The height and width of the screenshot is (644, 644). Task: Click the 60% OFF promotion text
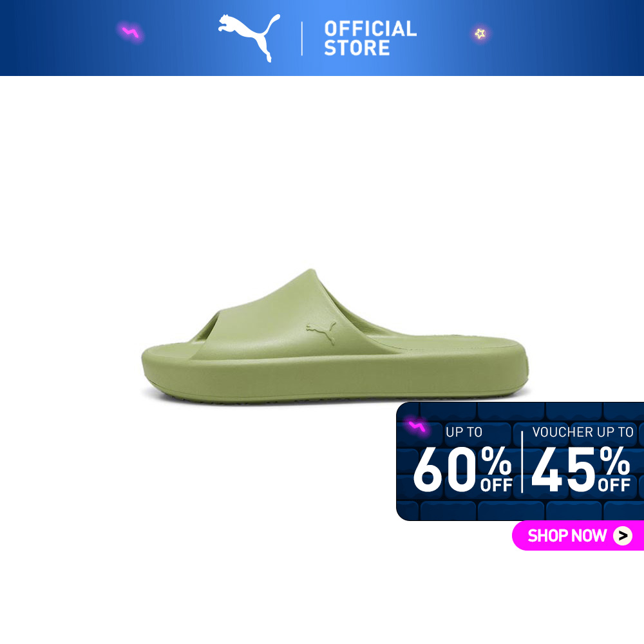pyautogui.click(x=463, y=469)
